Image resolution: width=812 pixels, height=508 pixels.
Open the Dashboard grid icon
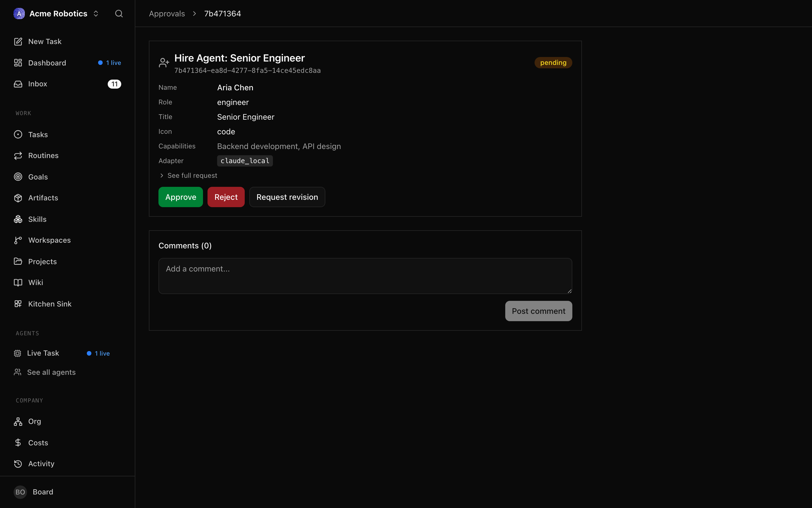[x=18, y=63]
